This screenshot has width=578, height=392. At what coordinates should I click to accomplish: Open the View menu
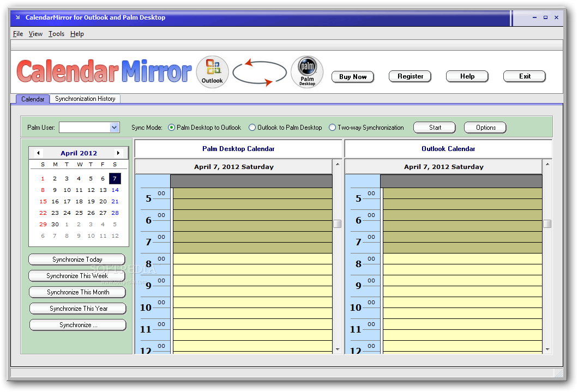pyautogui.click(x=35, y=33)
